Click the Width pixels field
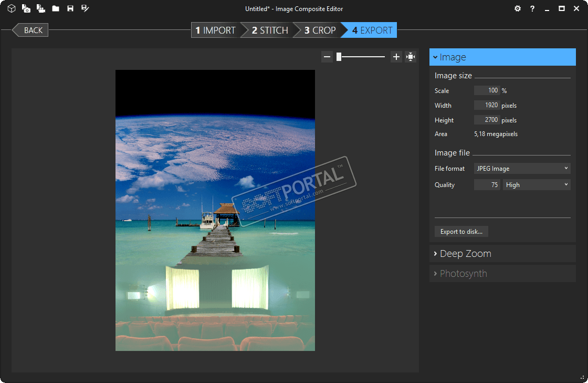 pyautogui.click(x=487, y=105)
